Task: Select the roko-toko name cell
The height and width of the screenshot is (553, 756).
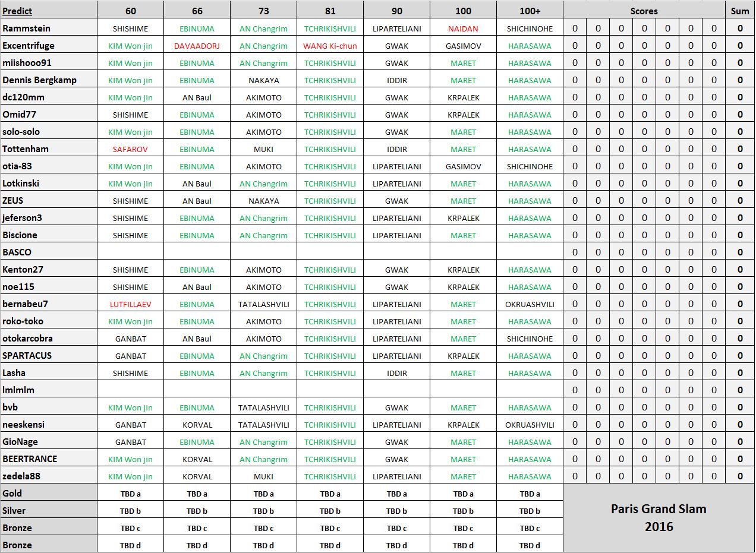Action: pyautogui.click(x=49, y=321)
